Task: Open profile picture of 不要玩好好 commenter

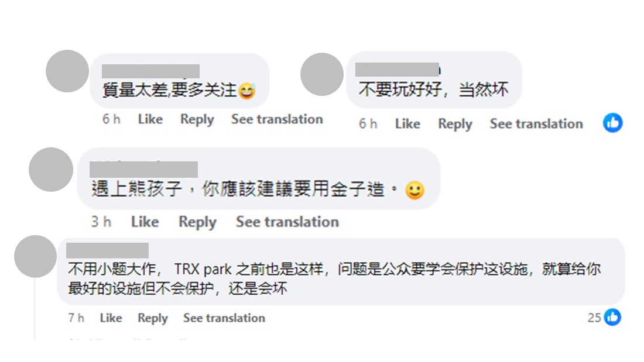Action: [x=321, y=74]
